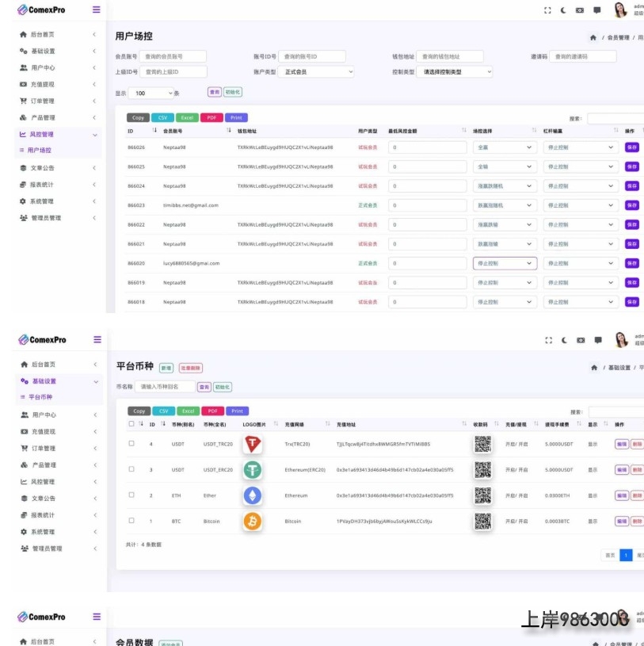Select 用户场控 submenu item in sidebar
Screen dimensions: 644x646
[39, 151]
